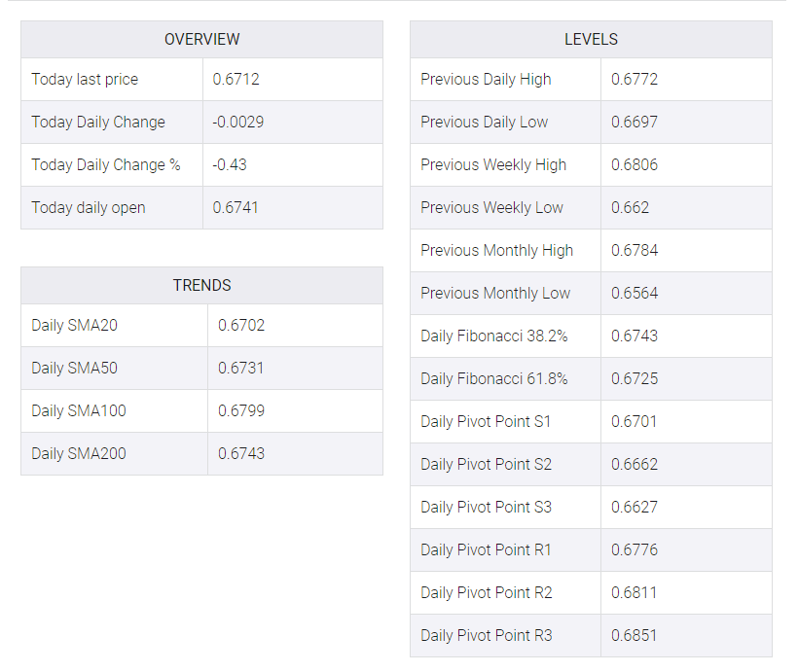Click the Daily SMA200 row label

tap(79, 453)
